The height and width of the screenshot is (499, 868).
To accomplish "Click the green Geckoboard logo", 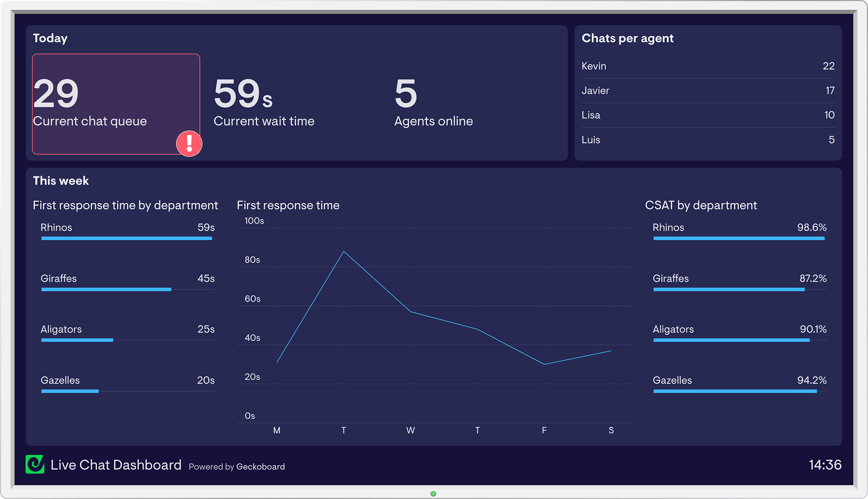I will tap(35, 465).
